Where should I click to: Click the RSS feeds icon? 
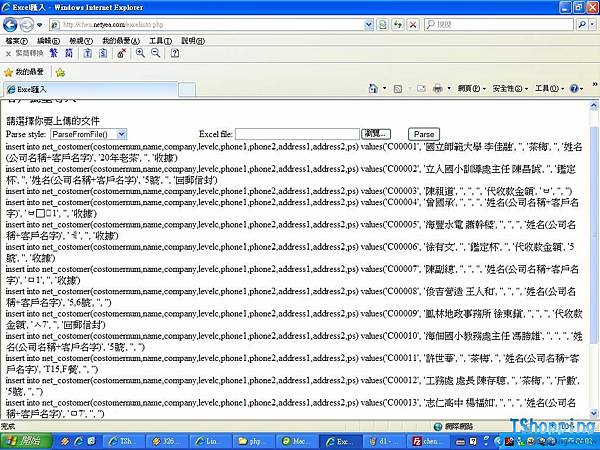[398, 89]
